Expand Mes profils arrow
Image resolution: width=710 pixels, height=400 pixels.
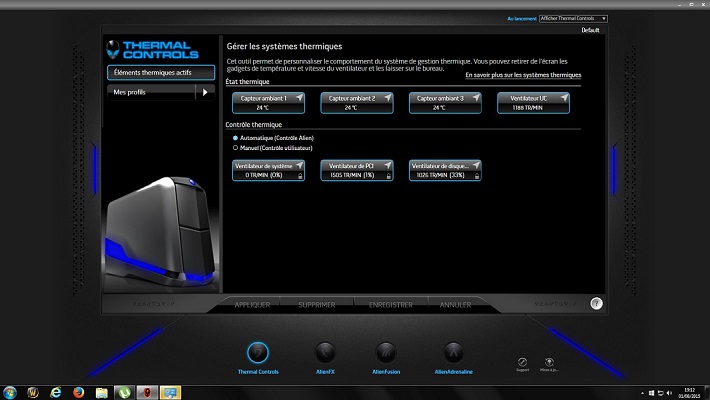(x=205, y=92)
